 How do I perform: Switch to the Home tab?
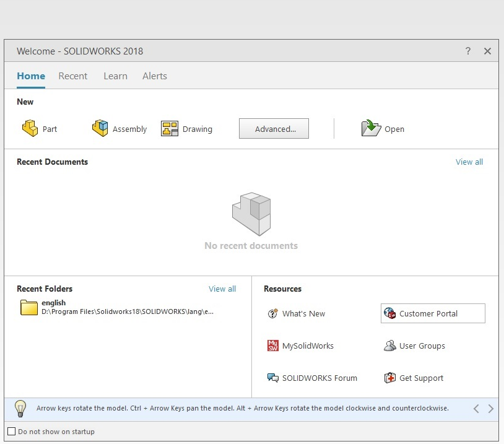coord(31,76)
